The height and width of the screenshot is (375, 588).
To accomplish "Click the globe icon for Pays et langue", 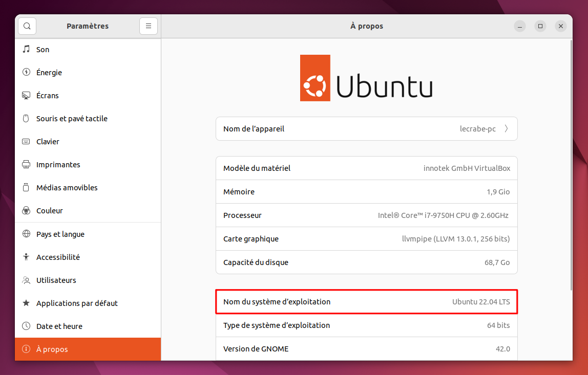I will point(26,234).
